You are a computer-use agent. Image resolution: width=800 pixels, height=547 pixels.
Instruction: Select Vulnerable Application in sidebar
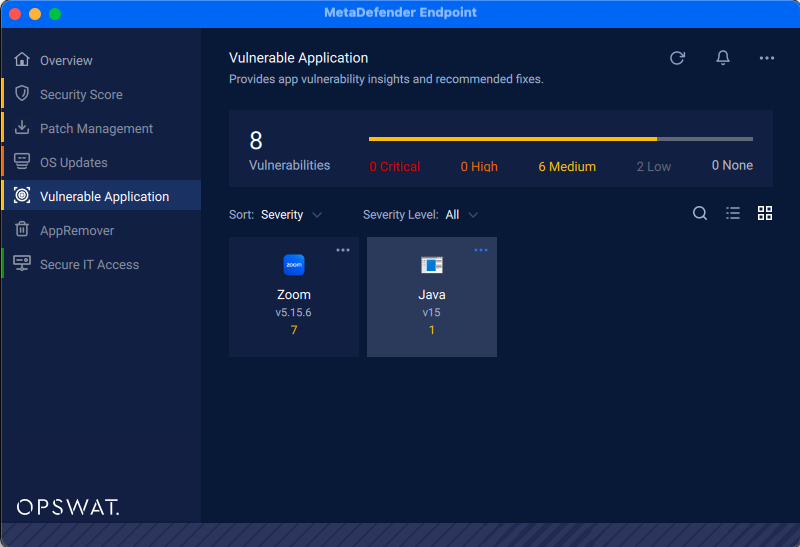coord(101,196)
